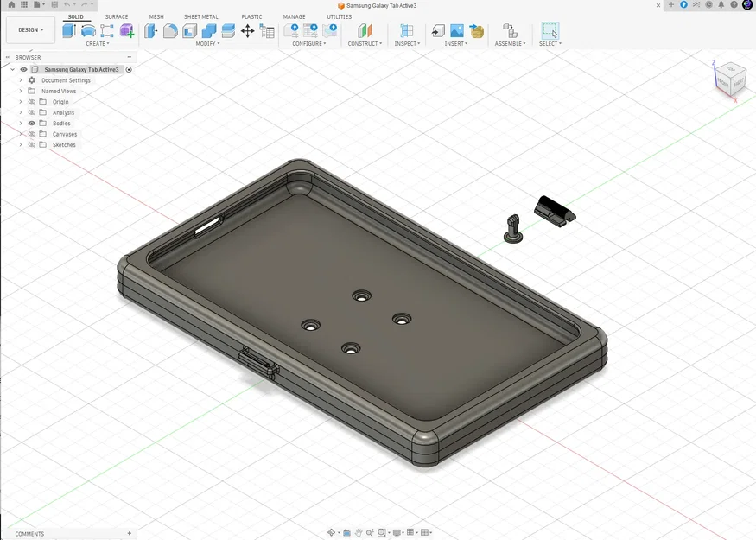
Task: Open the Help question mark icon
Action: [734, 5]
